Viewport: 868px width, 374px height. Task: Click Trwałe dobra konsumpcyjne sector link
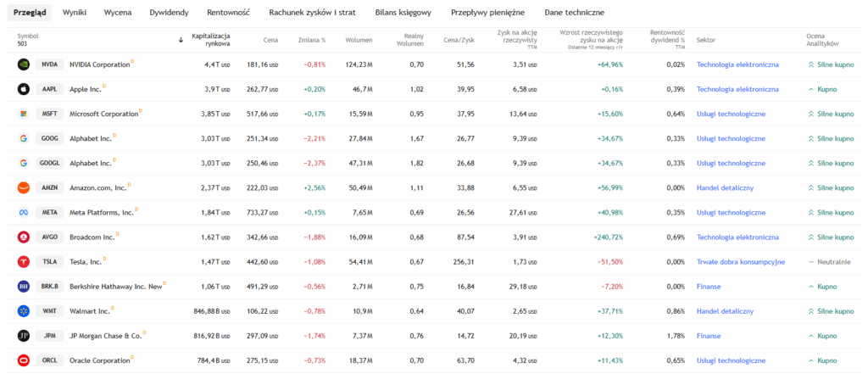[x=740, y=262]
